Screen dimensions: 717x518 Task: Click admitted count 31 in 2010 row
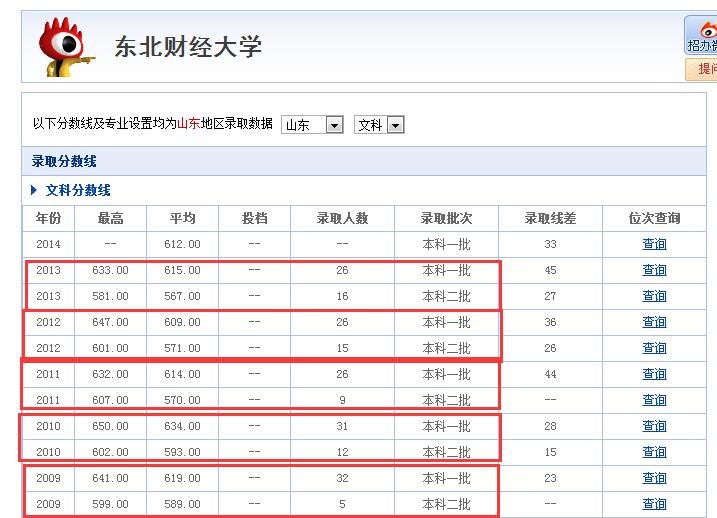(342, 426)
